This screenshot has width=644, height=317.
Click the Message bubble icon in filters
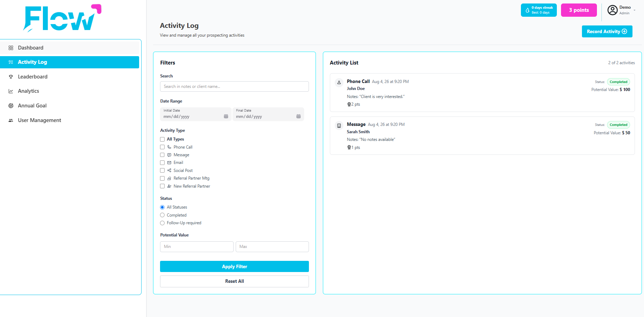click(x=169, y=155)
